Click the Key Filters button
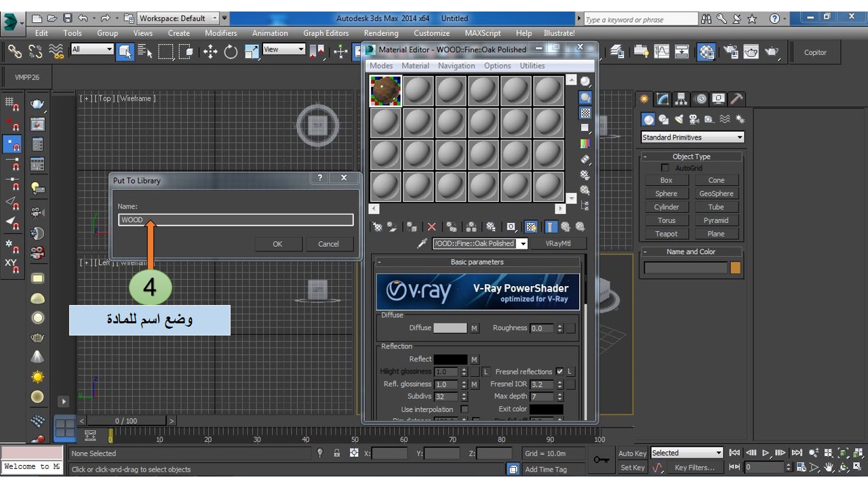This screenshot has height=488, width=868. point(694,468)
